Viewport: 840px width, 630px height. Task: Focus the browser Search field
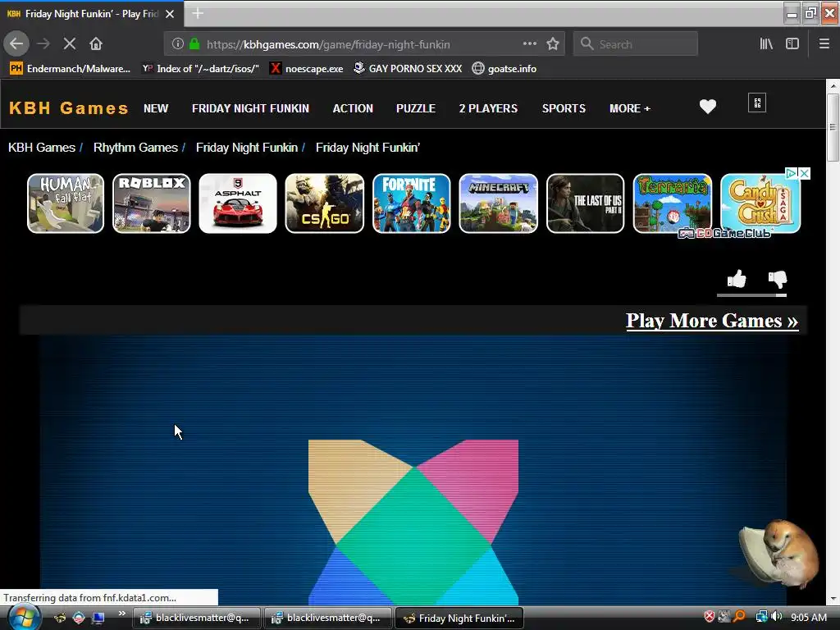(636, 44)
